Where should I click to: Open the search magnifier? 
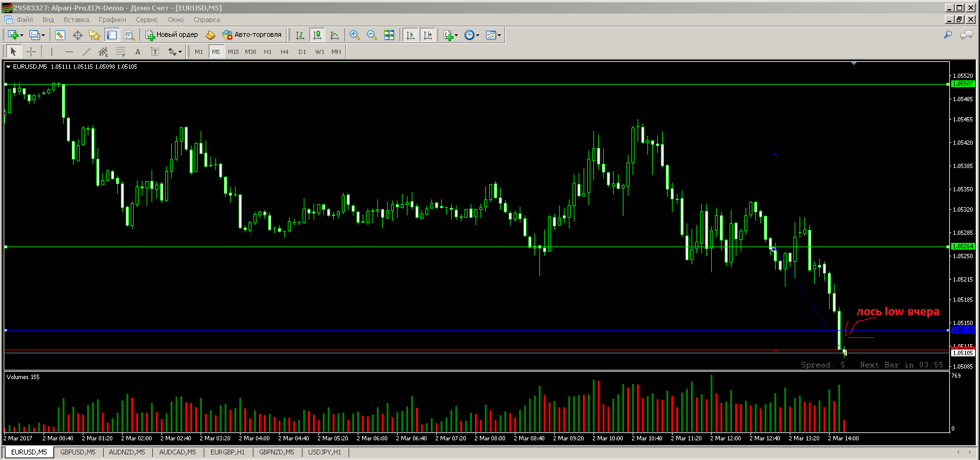coord(948,35)
